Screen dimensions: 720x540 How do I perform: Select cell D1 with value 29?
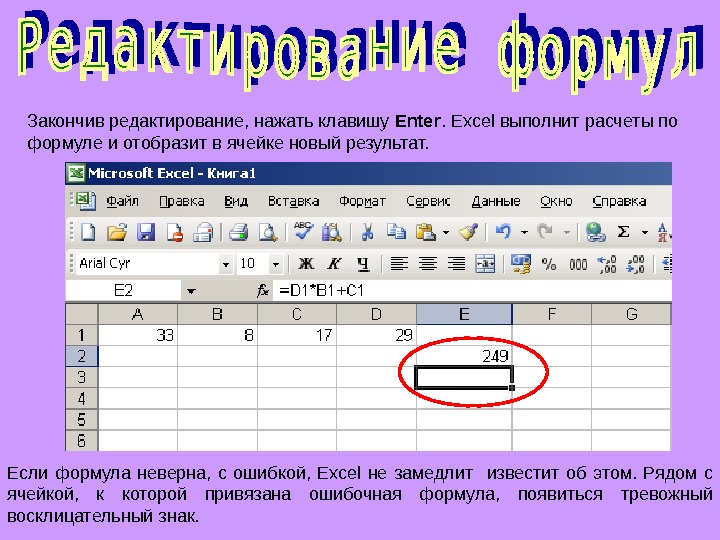click(x=377, y=335)
